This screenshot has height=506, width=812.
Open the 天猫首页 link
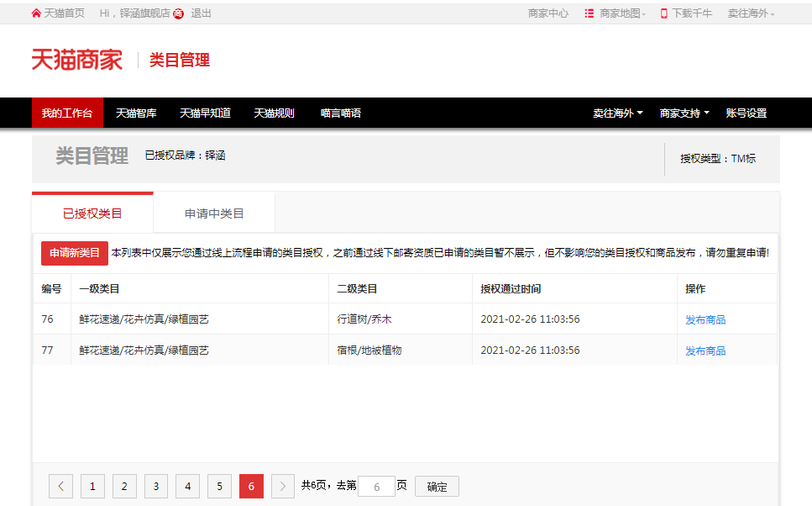64,13
